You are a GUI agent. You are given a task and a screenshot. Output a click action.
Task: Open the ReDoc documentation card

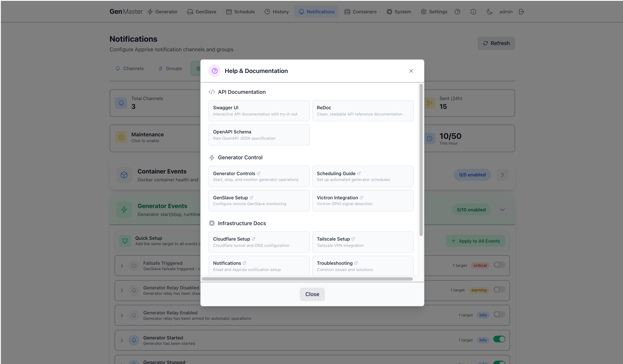(x=363, y=111)
